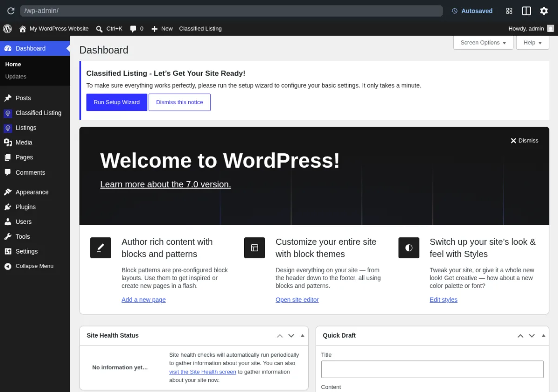
Task: Open Learn more about the 7.0 version link
Action: 166,184
